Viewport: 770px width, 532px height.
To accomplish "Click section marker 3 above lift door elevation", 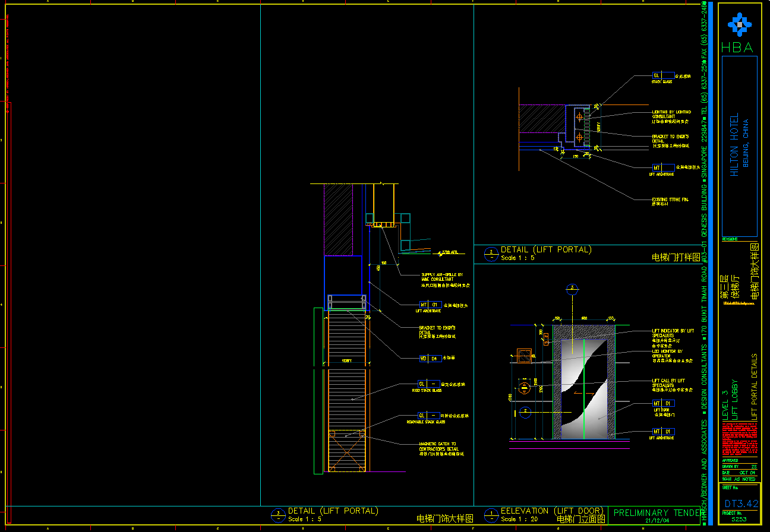I will tap(572, 289).
